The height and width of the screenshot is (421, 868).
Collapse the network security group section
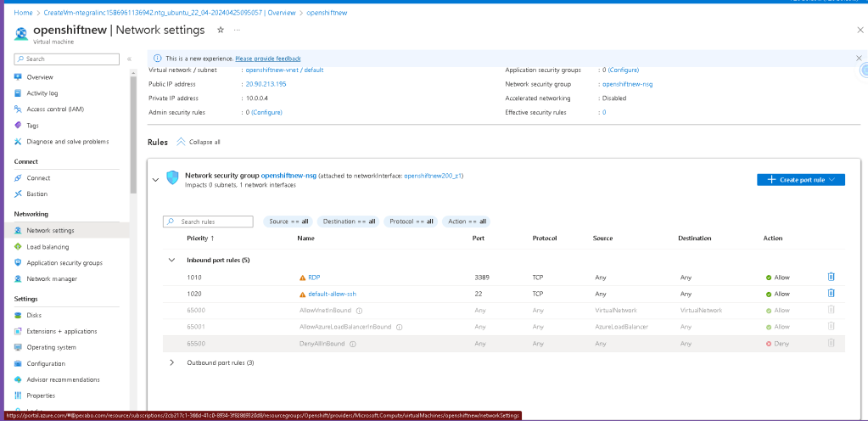155,180
